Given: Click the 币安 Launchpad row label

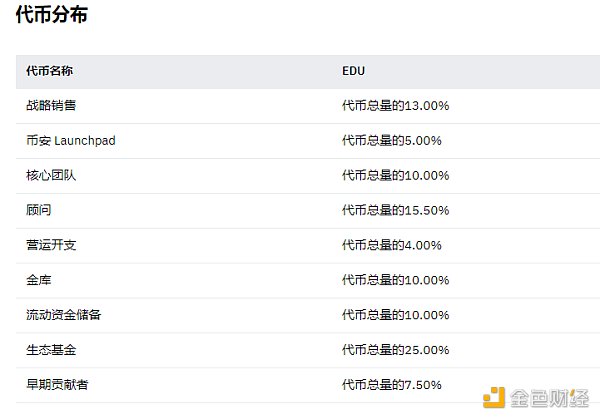Looking at the screenshot, I should tap(70, 141).
